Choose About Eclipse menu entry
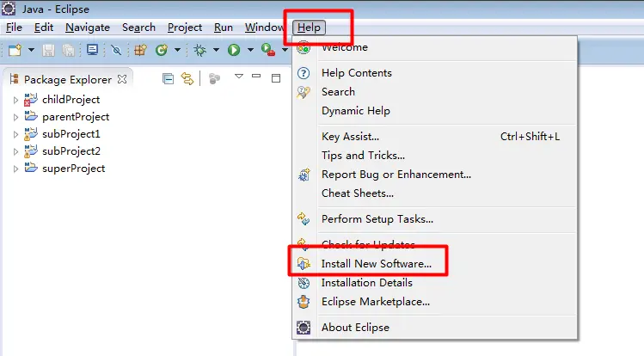 (434, 328)
